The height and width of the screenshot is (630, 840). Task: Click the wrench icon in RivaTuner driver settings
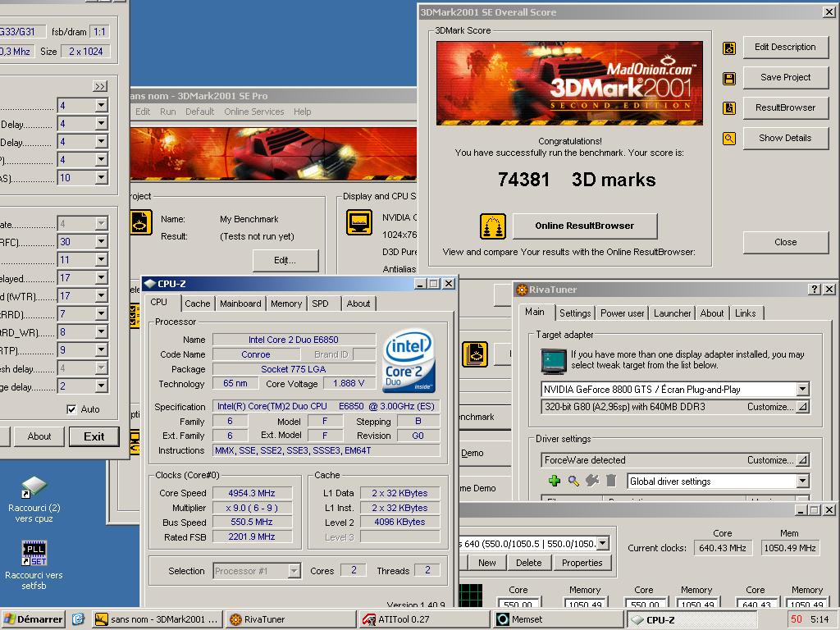[x=592, y=481]
